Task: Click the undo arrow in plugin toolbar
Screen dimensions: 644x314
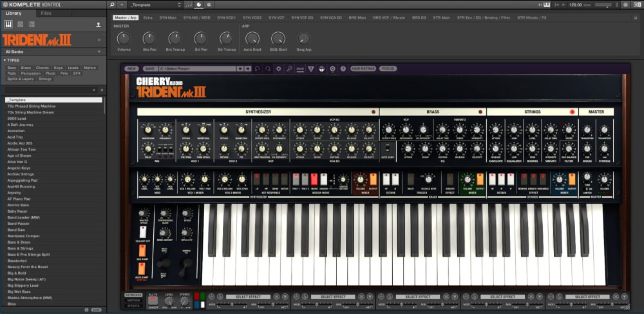Action: 258,68
